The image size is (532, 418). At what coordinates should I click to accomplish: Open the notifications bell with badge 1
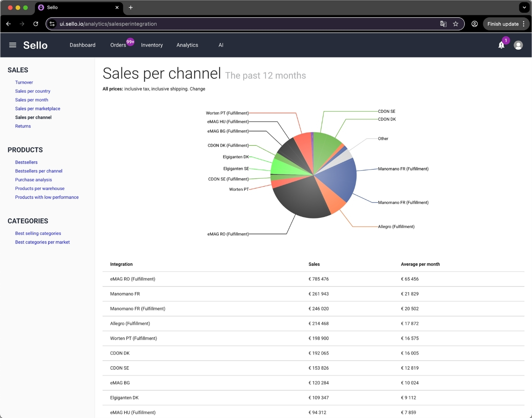pos(501,45)
